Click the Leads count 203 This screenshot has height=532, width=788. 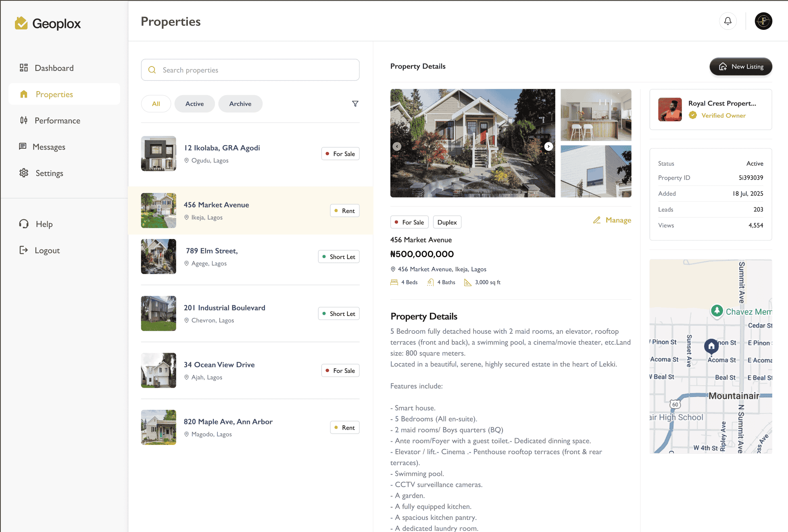pyautogui.click(x=758, y=210)
